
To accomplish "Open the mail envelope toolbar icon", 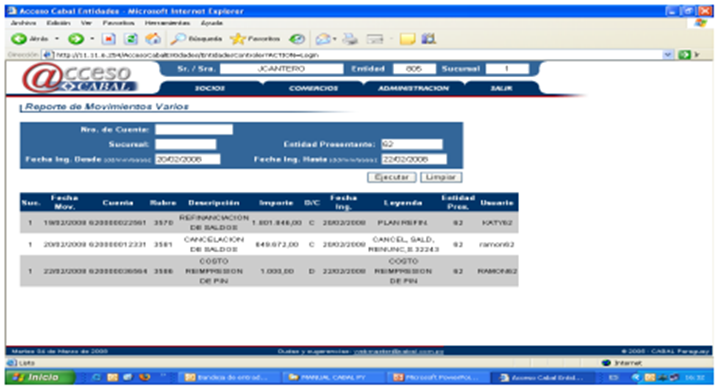I will coord(323,39).
